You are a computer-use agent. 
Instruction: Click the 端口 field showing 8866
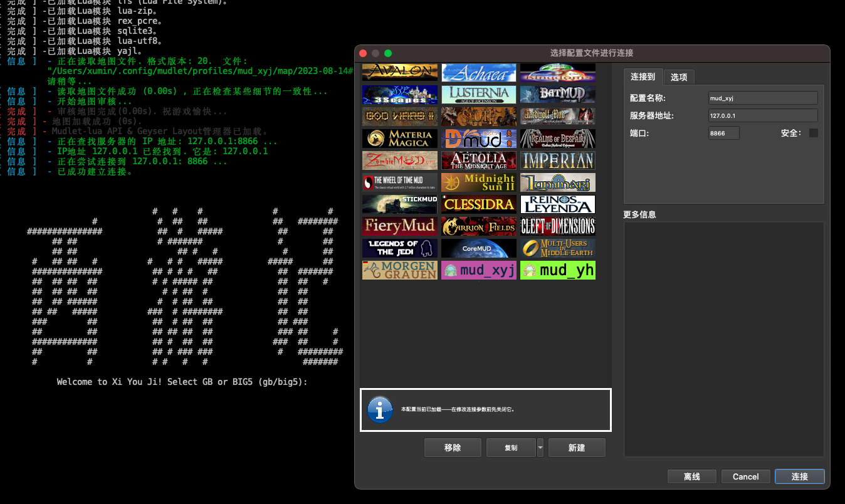click(724, 133)
